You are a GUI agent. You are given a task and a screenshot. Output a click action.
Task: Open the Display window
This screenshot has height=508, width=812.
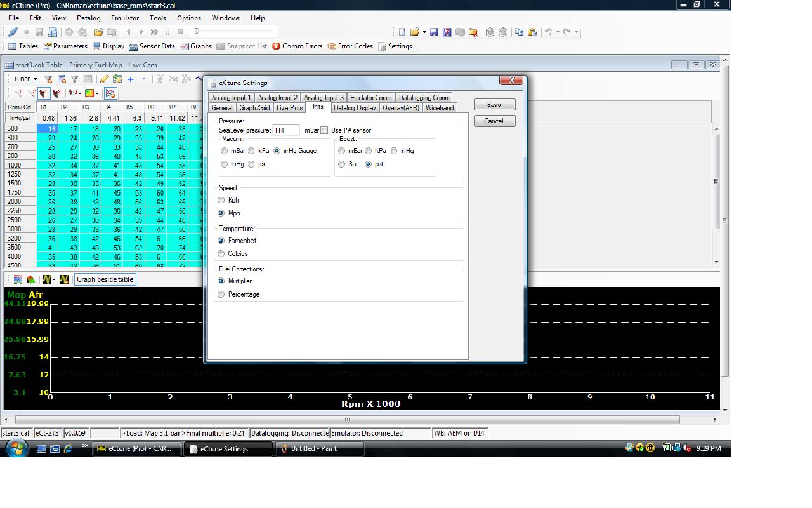point(108,46)
